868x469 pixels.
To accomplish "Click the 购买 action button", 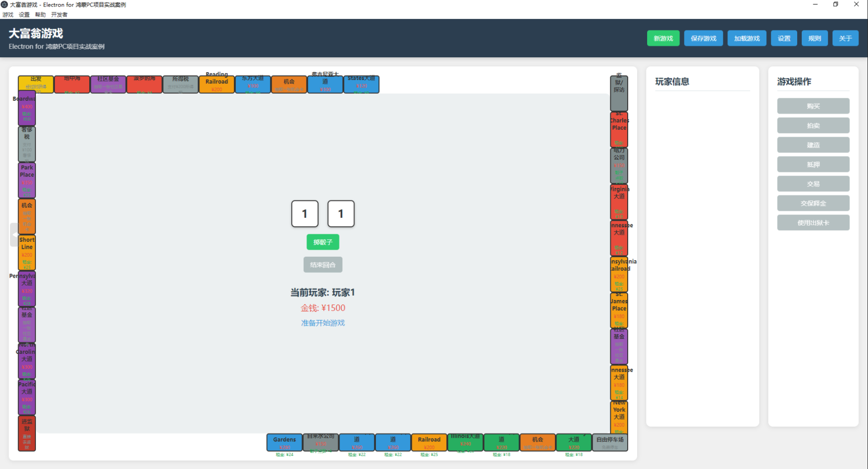I will 813,106.
